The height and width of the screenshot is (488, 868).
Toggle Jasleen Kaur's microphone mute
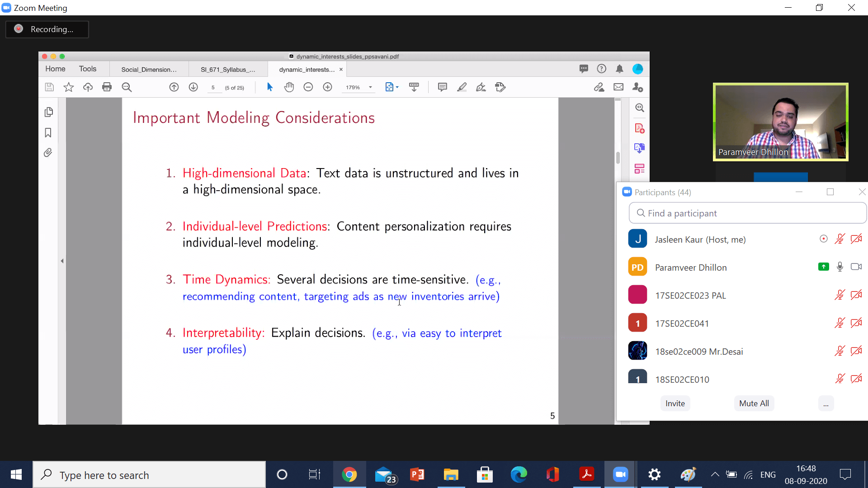840,239
